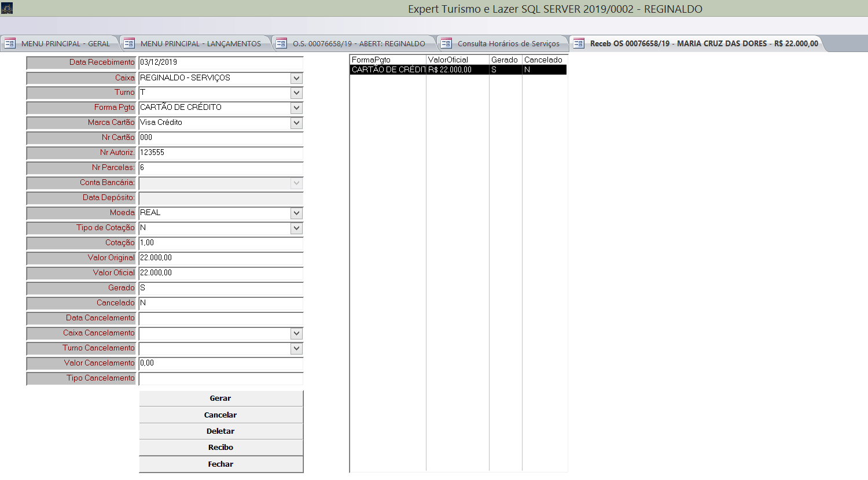Click the form icon on MENU PRINCIPAL - GERAL tab

(10, 43)
